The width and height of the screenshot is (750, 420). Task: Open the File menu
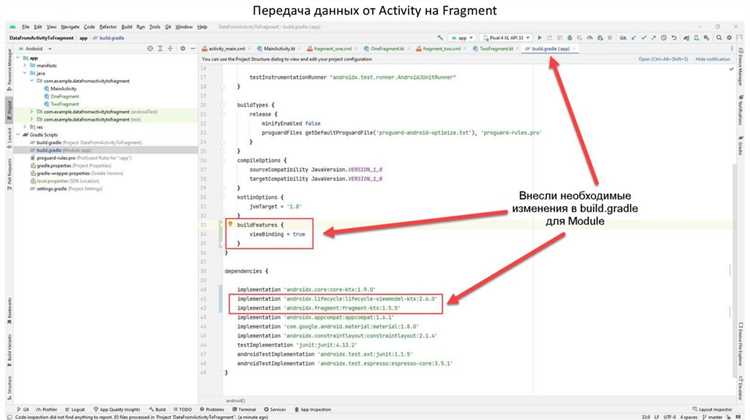(25, 27)
